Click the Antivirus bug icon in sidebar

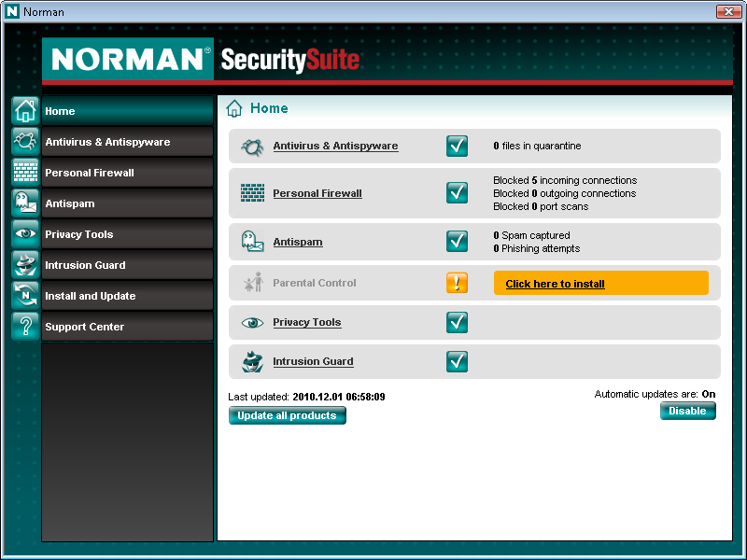[x=25, y=142]
